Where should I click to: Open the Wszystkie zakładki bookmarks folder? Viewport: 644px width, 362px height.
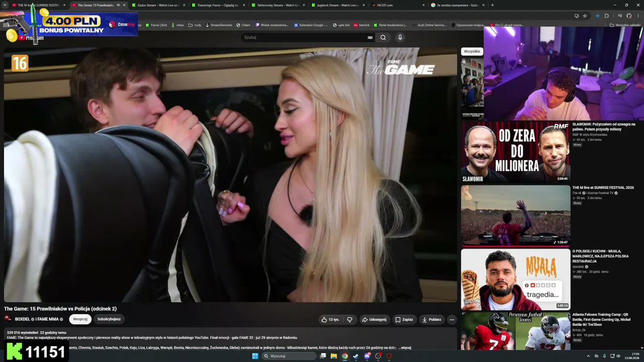(625, 25)
